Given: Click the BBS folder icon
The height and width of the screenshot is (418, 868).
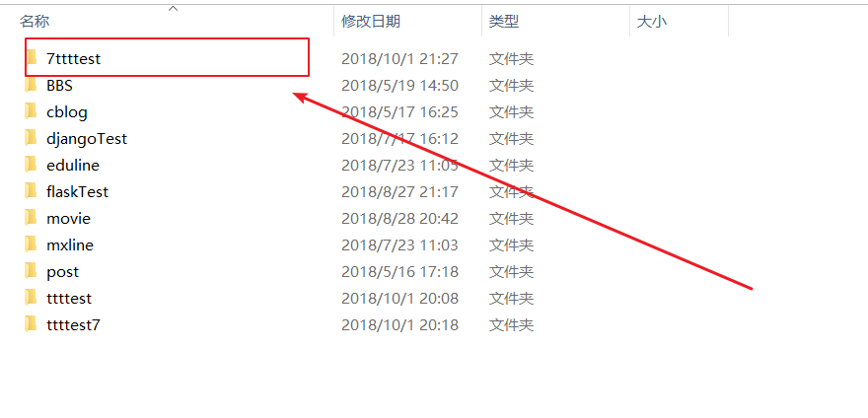Looking at the screenshot, I should (32, 85).
